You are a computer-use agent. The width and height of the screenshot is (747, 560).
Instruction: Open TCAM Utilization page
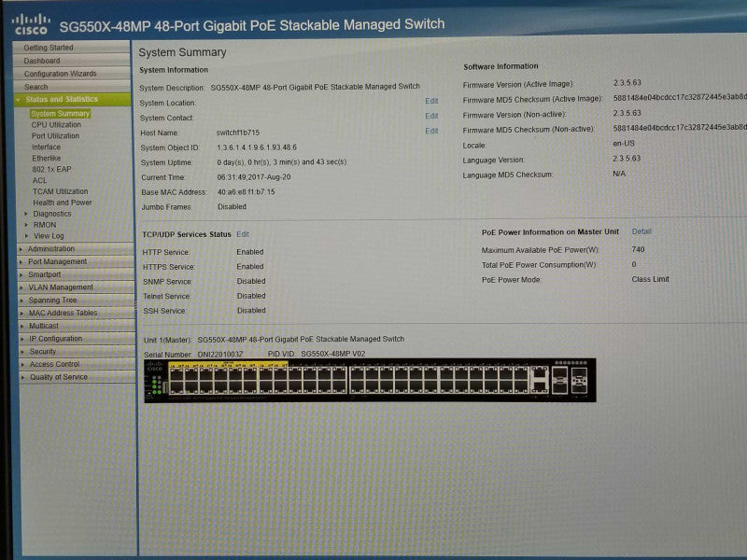tap(61, 191)
